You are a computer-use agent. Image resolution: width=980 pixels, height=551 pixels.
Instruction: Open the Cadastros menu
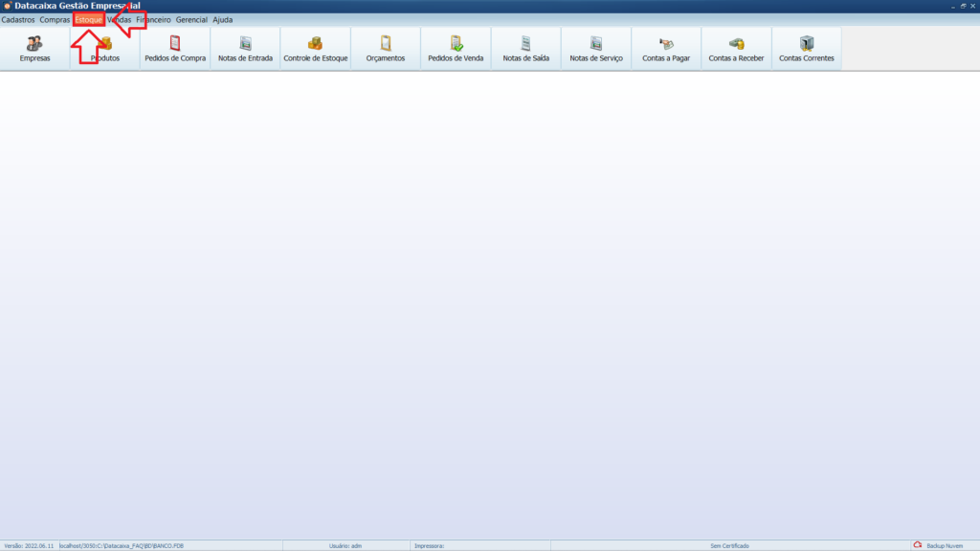click(x=18, y=19)
